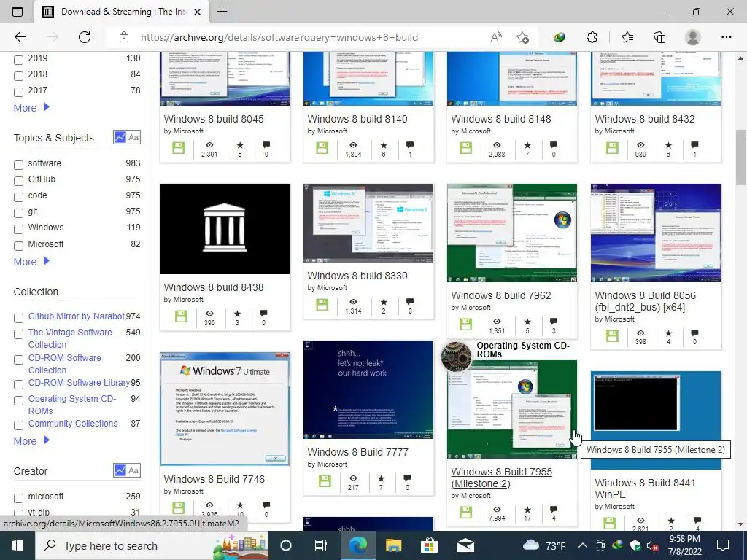
Task: Go back to previous page
Action: [x=20, y=37]
